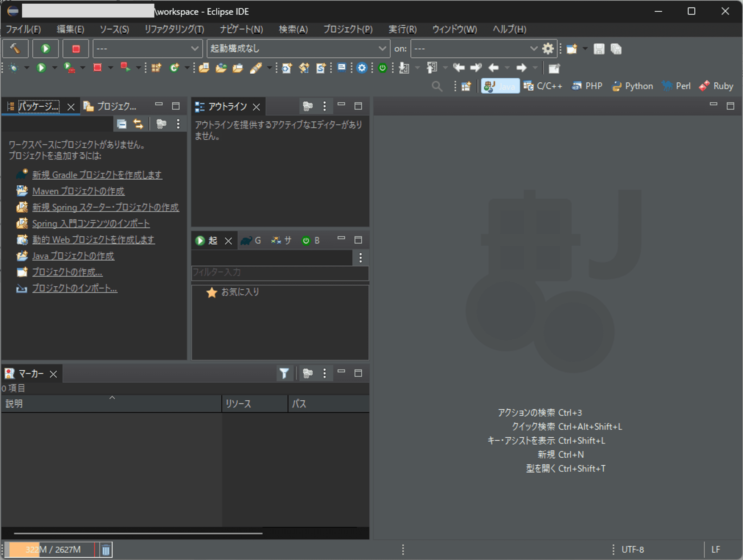Click the gear icon next to launch configuration
The image size is (743, 560).
548,48
